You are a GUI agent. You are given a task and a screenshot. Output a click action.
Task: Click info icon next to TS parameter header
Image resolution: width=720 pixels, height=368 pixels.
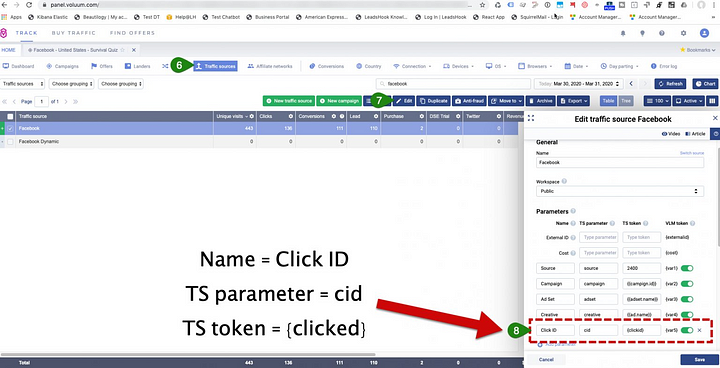[x=612, y=223]
